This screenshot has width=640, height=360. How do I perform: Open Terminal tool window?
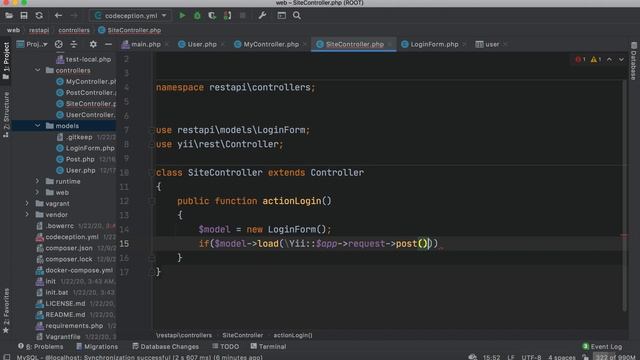click(268, 346)
